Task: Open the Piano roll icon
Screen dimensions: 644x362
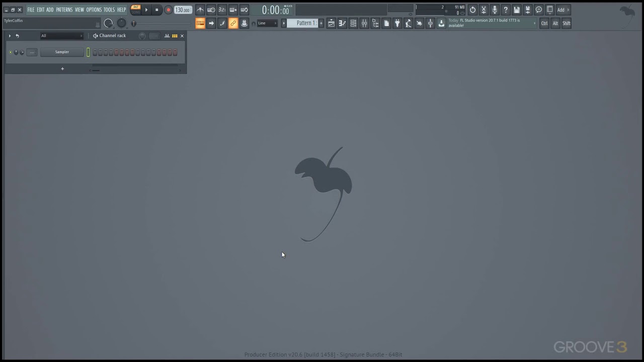Action: (342, 23)
